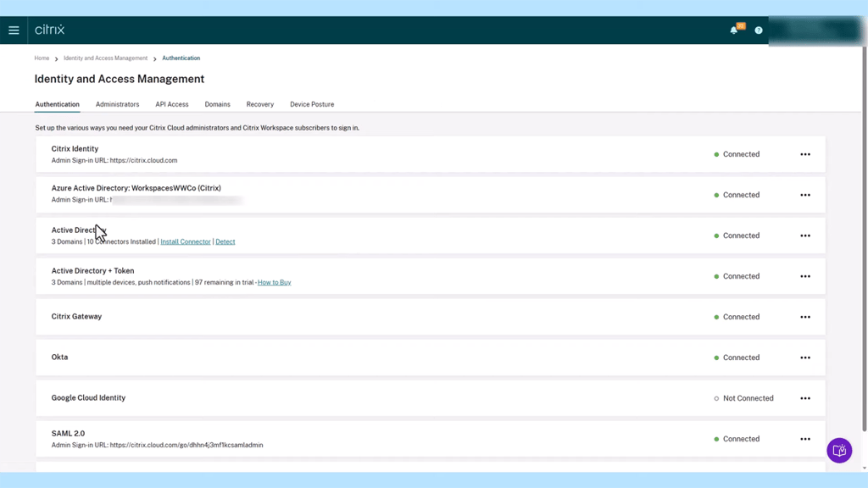Open the help icon in the top bar
The width and height of the screenshot is (868, 488).
tap(758, 30)
